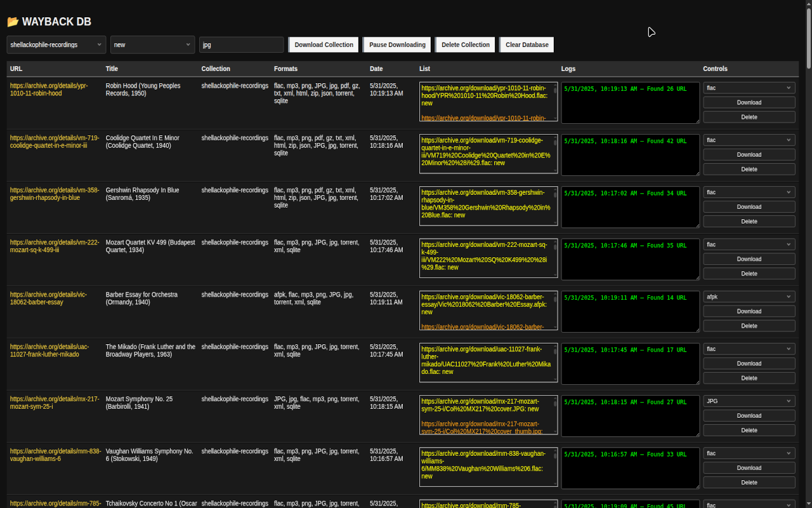The height and width of the screenshot is (508, 812).
Task: Click the WAYBACK DB page title
Action: click(56, 22)
